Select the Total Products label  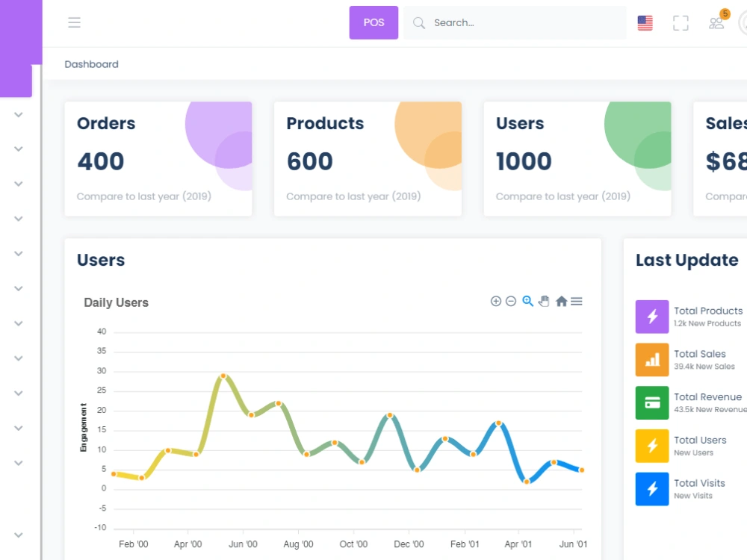click(x=708, y=311)
